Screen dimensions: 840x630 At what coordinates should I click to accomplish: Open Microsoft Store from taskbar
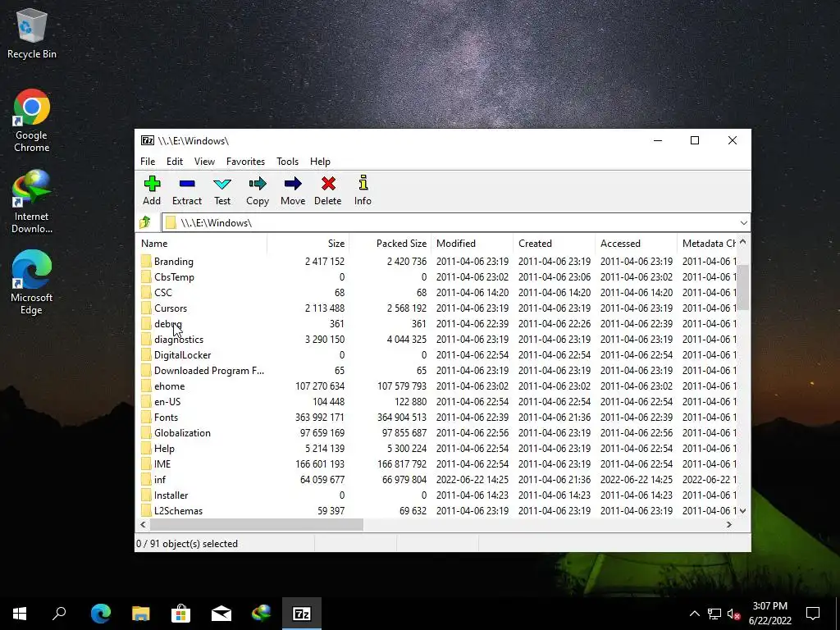point(181,614)
